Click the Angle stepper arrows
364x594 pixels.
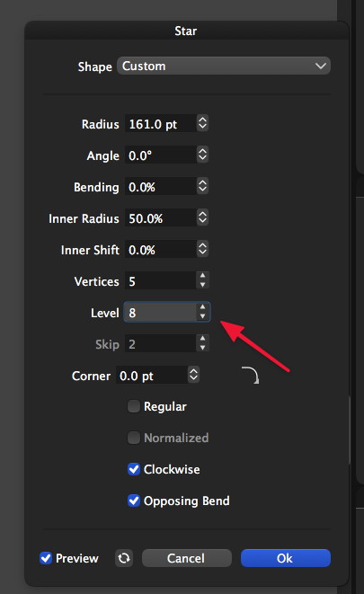202,155
